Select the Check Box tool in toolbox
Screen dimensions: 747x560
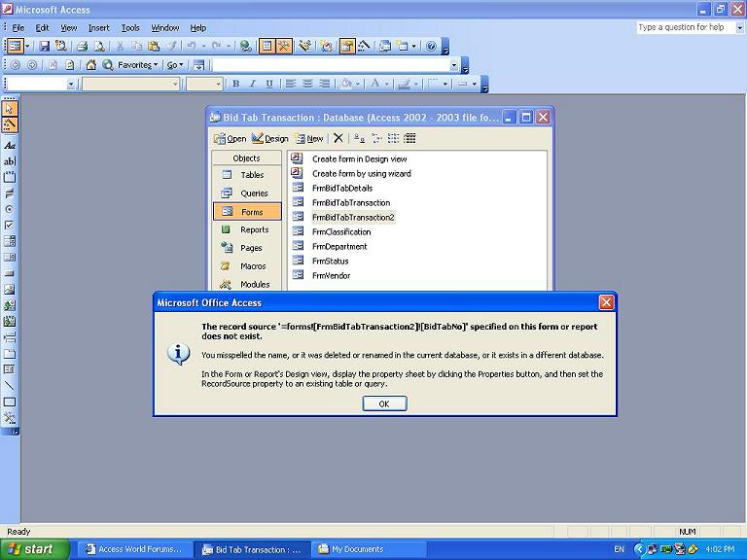10,225
